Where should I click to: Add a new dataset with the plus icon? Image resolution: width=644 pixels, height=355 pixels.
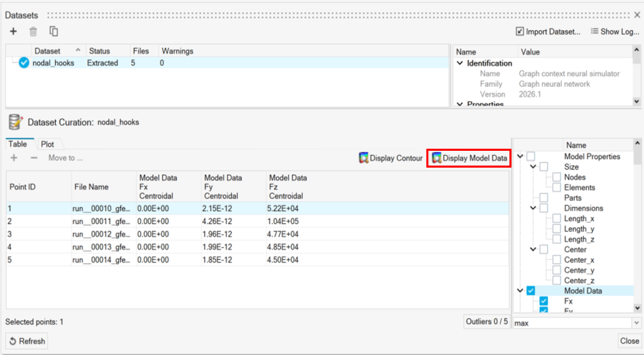(x=14, y=31)
